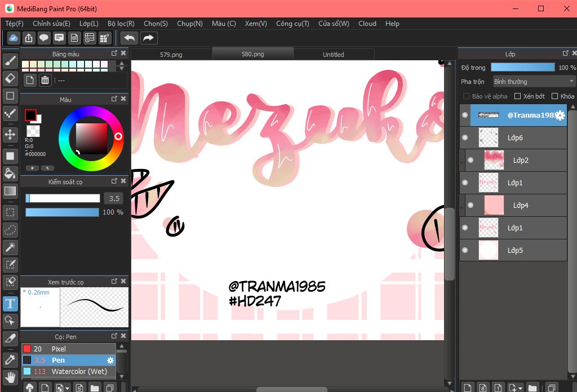Select the Operation tool

(x=10, y=321)
